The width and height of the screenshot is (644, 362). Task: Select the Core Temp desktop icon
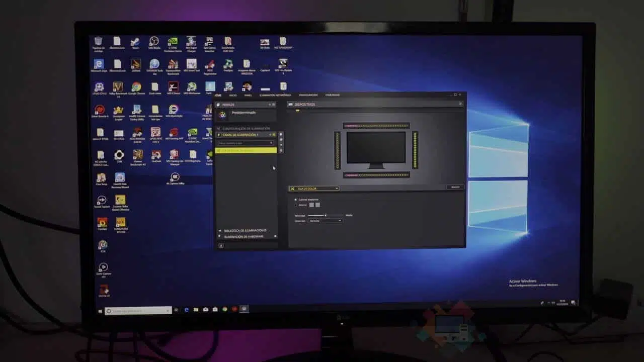pyautogui.click(x=101, y=179)
